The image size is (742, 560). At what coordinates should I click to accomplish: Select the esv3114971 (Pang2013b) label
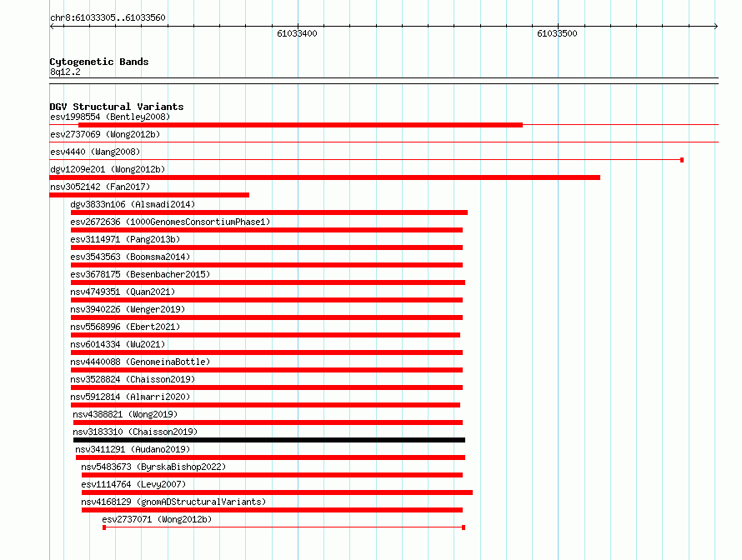tap(125, 239)
